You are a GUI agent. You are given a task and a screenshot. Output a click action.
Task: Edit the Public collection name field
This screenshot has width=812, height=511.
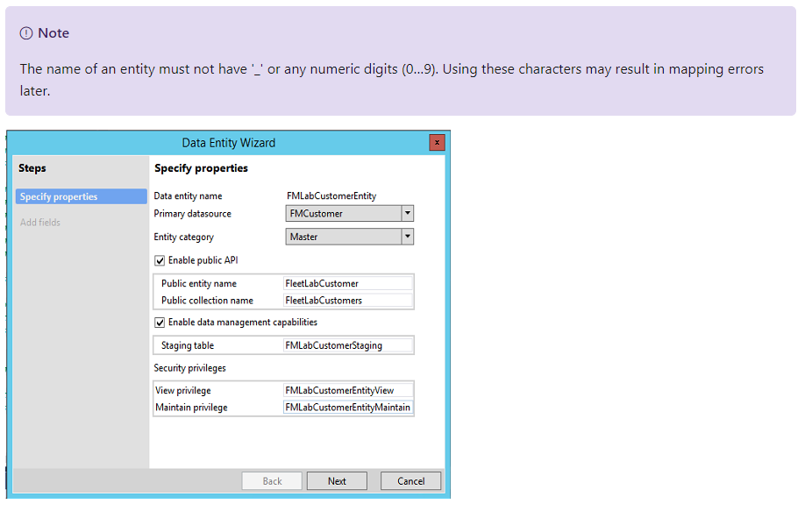tap(348, 301)
